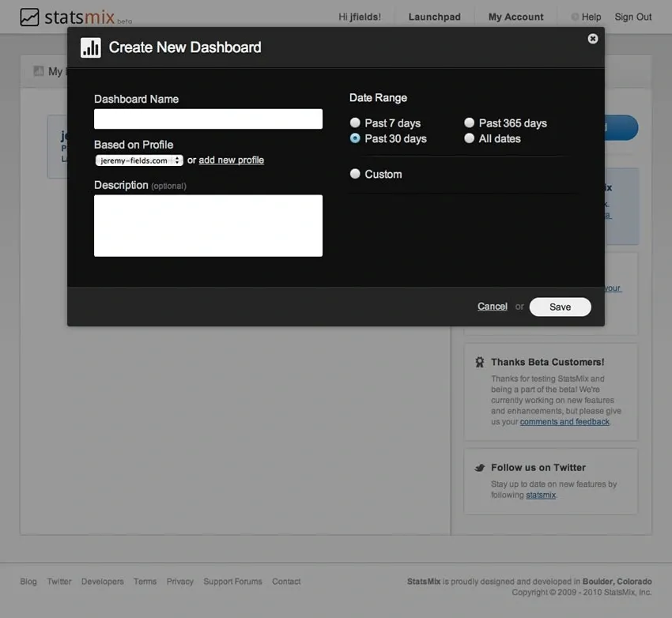Viewport: 672px width, 618px height.
Task: Select All dates radio button
Action: (470, 138)
